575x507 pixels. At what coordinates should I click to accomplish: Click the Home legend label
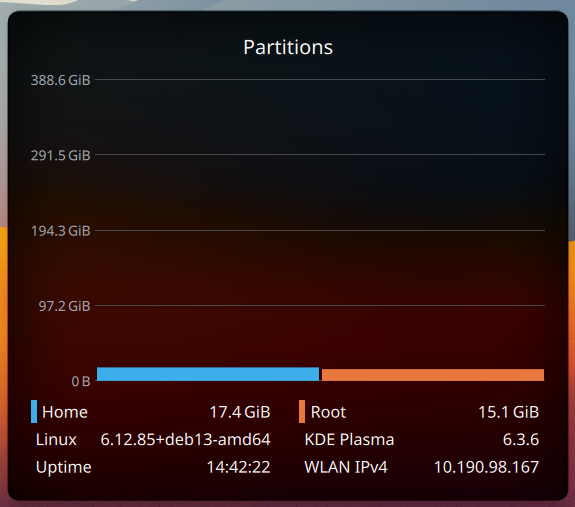coord(65,412)
